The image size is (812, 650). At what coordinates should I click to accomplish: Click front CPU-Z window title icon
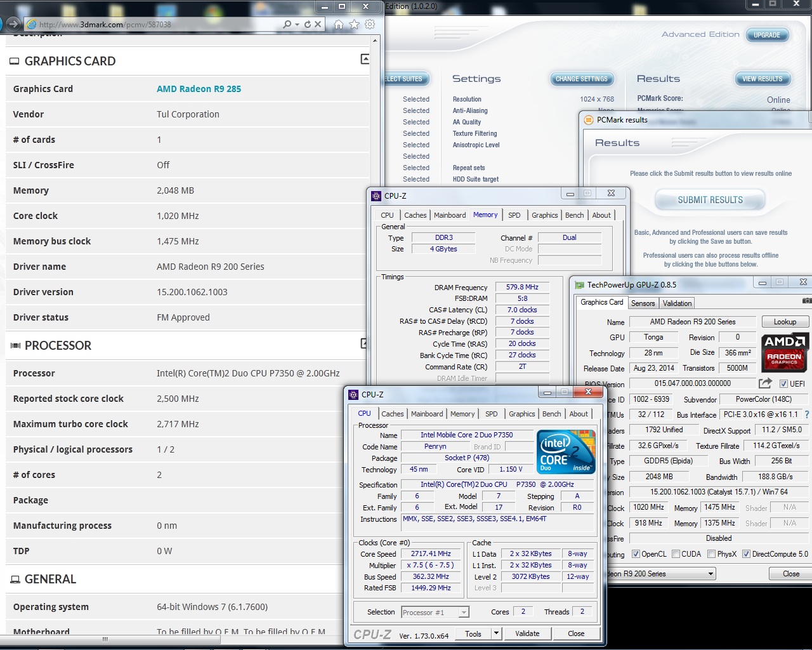point(353,395)
